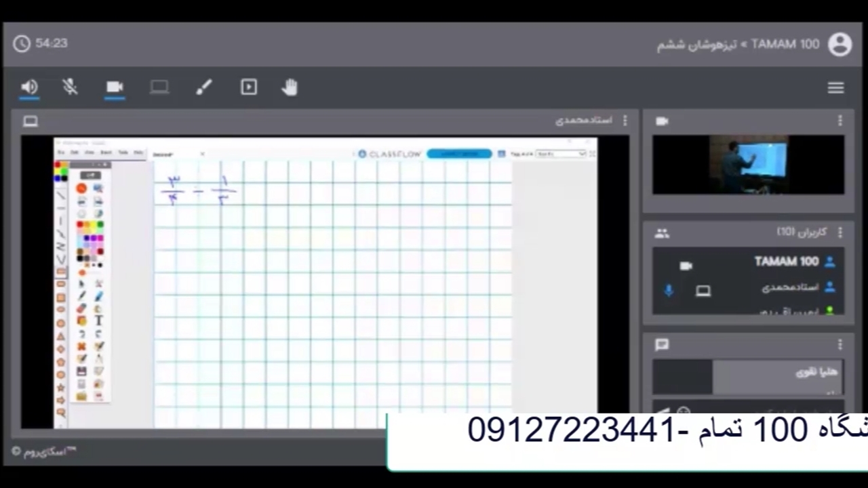Open the chat panel options menu
The width and height of the screenshot is (868, 488).
[840, 344]
